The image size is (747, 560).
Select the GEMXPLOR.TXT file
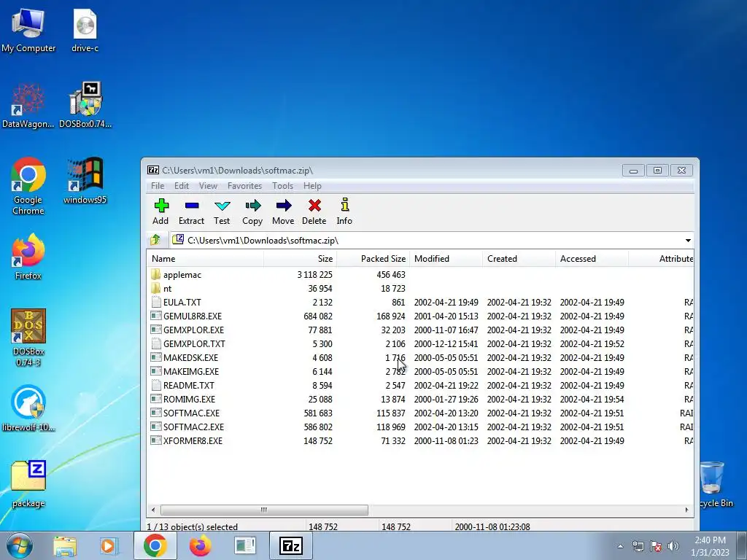(194, 344)
